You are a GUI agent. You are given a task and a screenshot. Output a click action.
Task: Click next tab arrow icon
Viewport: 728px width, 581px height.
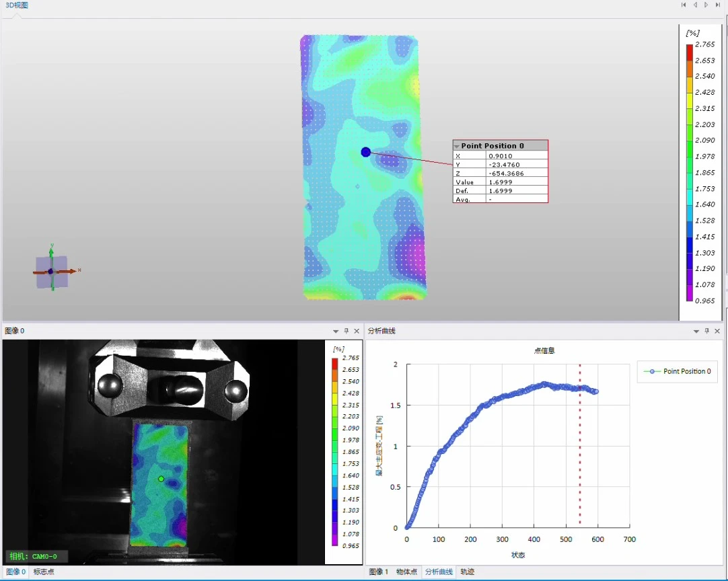point(706,5)
